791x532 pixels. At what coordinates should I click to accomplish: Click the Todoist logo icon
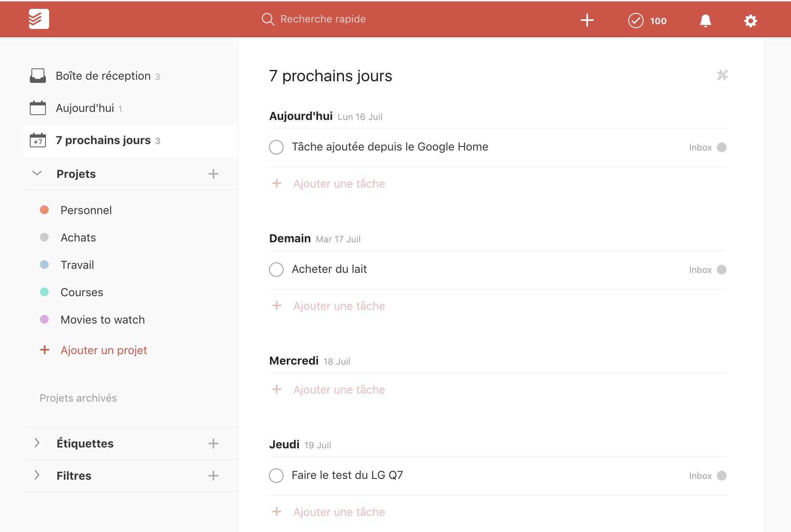39,19
